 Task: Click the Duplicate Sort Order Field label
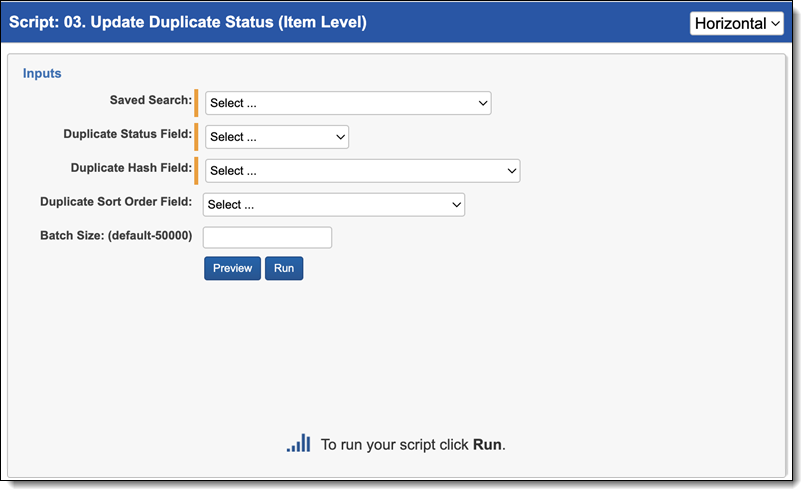116,201
